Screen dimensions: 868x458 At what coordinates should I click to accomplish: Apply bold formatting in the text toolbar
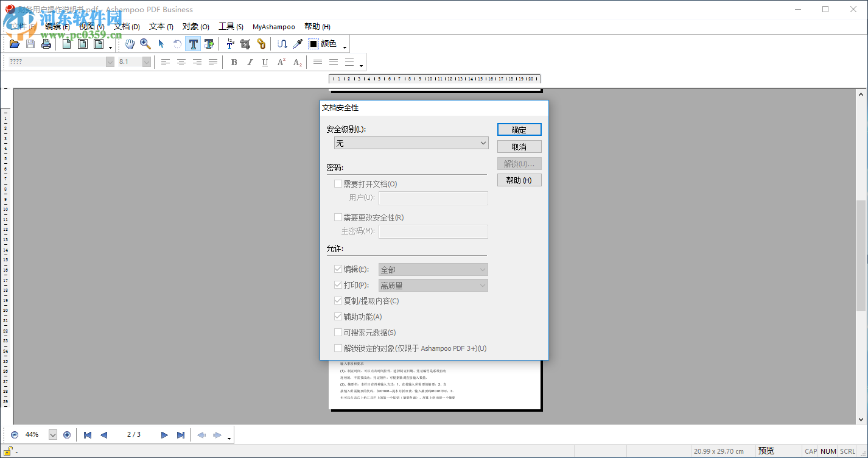[x=234, y=62]
